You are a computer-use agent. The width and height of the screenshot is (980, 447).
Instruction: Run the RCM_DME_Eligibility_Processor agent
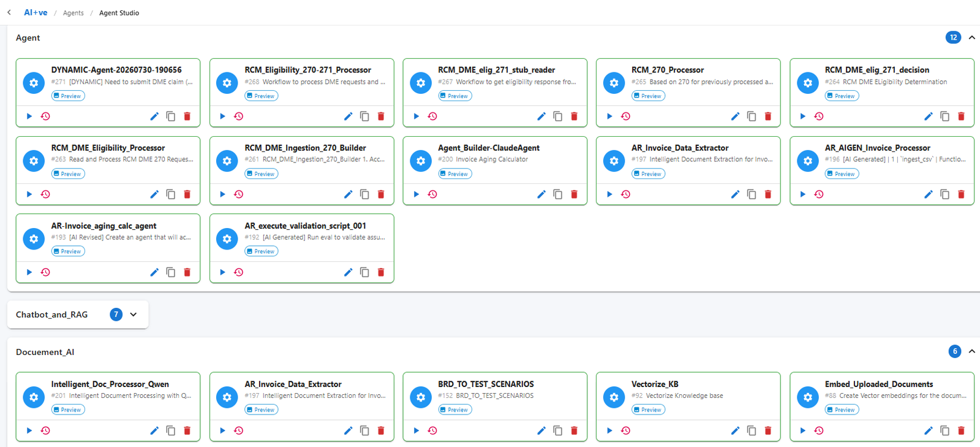(29, 194)
